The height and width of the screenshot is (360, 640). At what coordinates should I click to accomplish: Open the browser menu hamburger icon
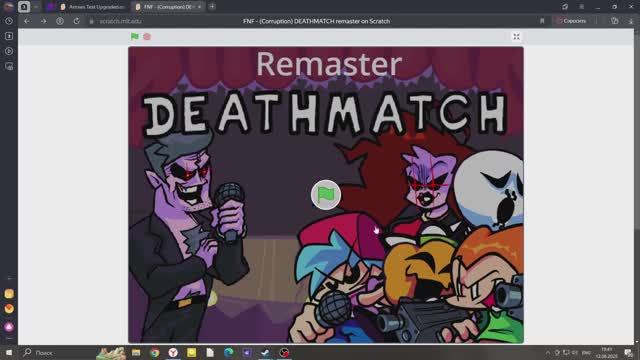pos(581,7)
